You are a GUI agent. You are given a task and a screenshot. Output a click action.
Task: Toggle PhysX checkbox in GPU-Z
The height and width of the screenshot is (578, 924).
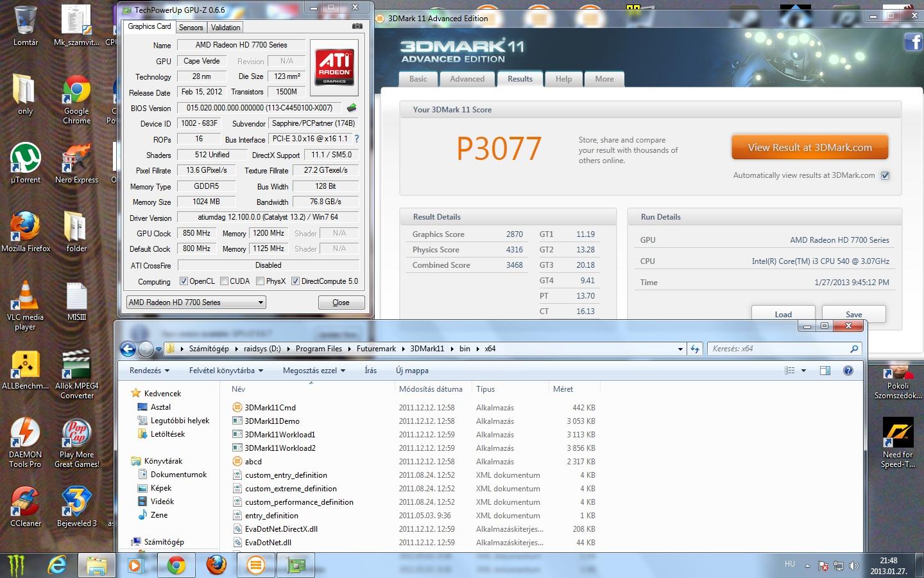tap(260, 281)
